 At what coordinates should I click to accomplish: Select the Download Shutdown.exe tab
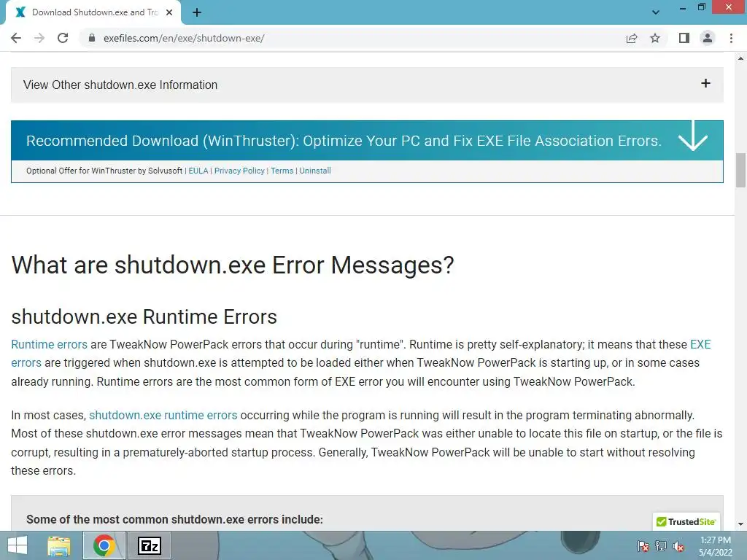93,12
